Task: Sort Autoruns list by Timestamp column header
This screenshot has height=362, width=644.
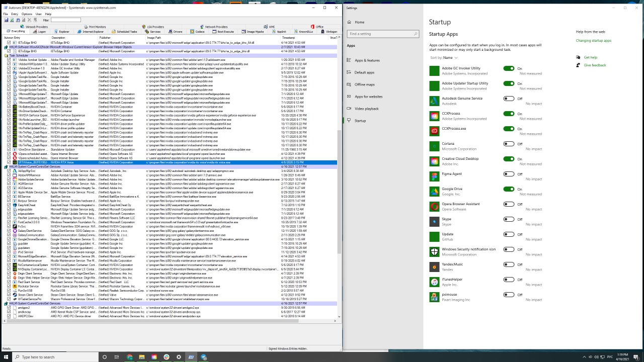Action: [x=305, y=38]
